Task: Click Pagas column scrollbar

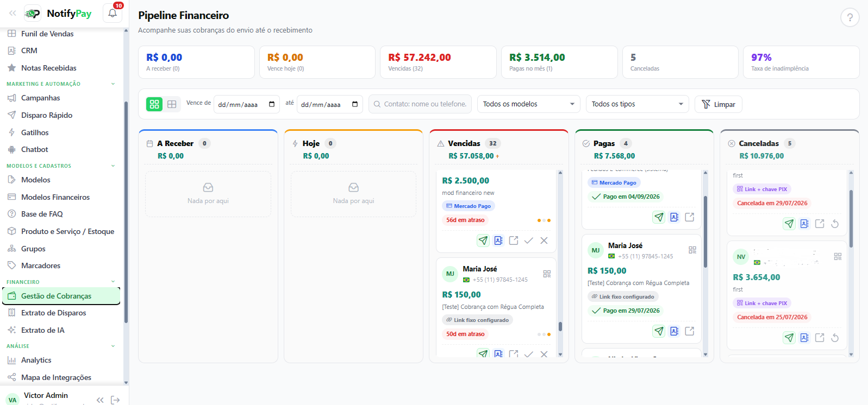Action: coord(705,232)
